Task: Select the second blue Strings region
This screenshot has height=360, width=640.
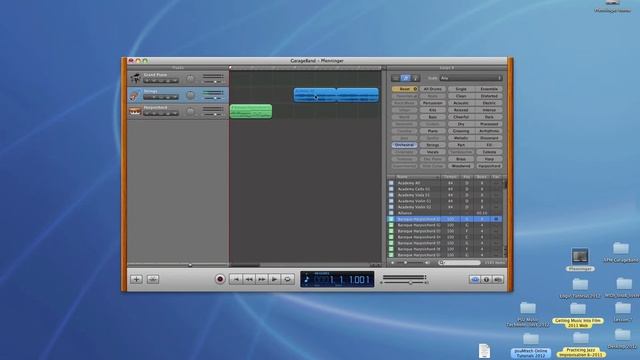Action: coord(358,95)
